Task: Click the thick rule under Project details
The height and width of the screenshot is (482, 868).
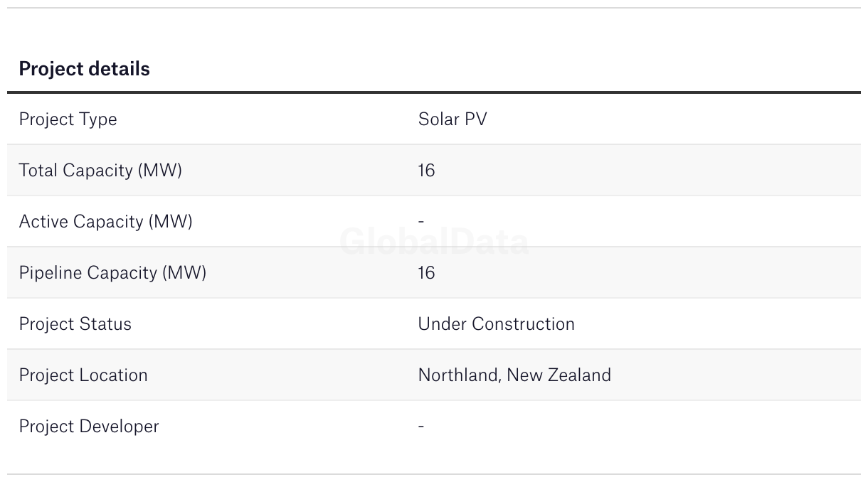Action: (x=434, y=92)
